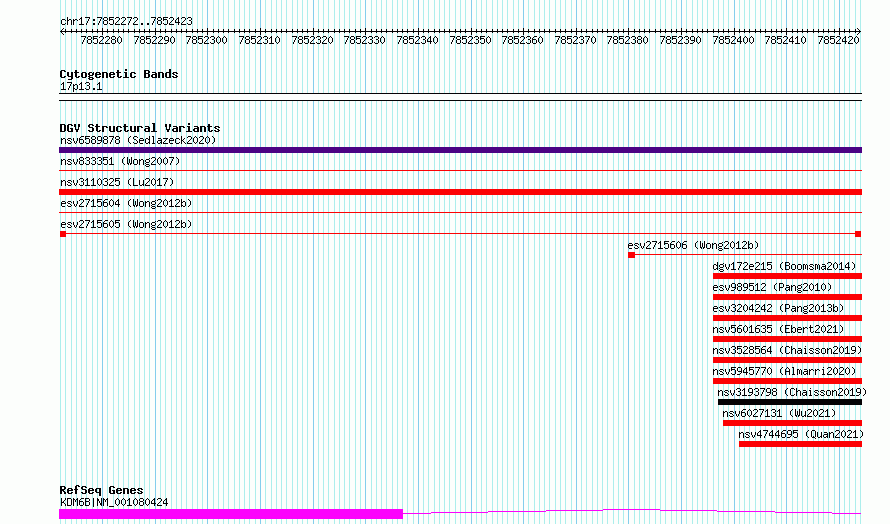Screen dimensions: 890x524
Task: Click ruler coordinate 7852340
Action: 417,40
